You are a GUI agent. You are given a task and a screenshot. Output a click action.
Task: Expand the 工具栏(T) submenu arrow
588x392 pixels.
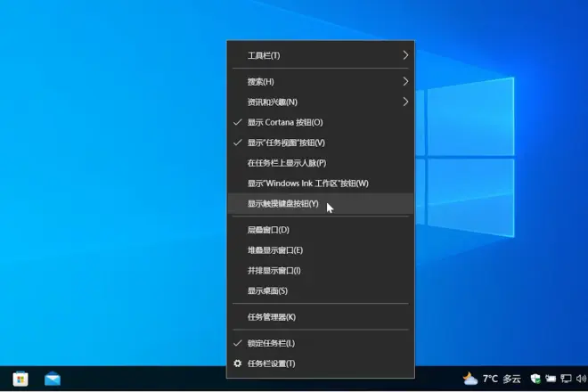click(405, 55)
